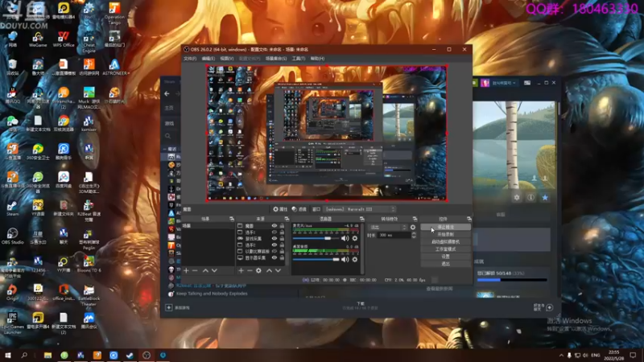This screenshot has height=362, width=644.
Task: Open the Windows Start button
Action: pyautogui.click(x=7, y=355)
